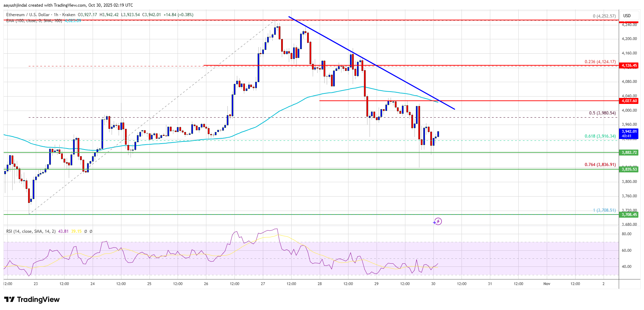This screenshot has width=644, height=310.
Task: Click the green 3,708.45 price label
Action: point(629,215)
